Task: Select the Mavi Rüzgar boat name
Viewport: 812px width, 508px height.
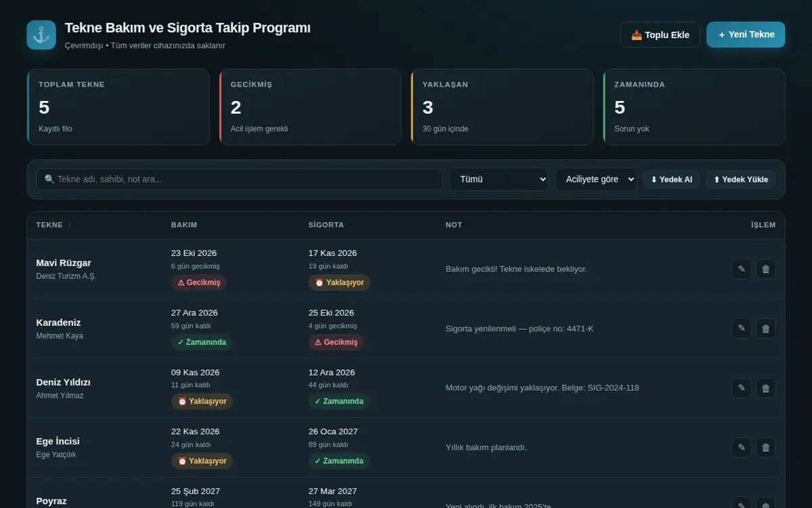Action: coord(64,263)
